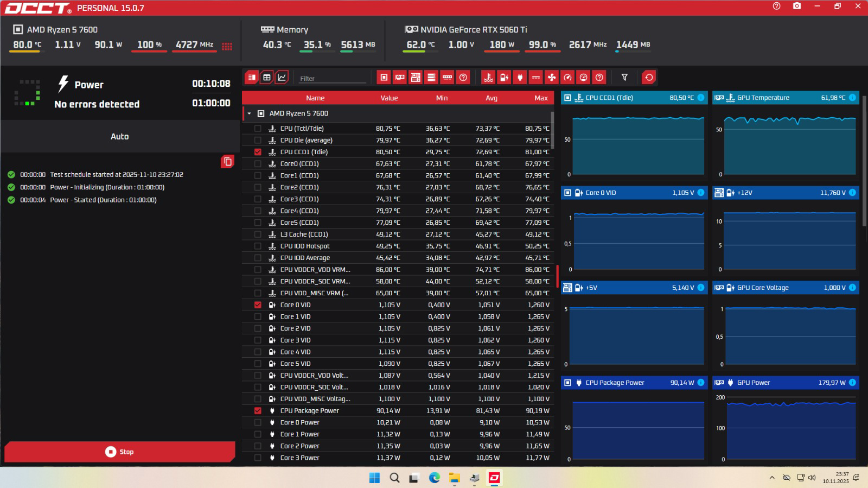Toggle the GPU sensors filter icon

(400, 78)
